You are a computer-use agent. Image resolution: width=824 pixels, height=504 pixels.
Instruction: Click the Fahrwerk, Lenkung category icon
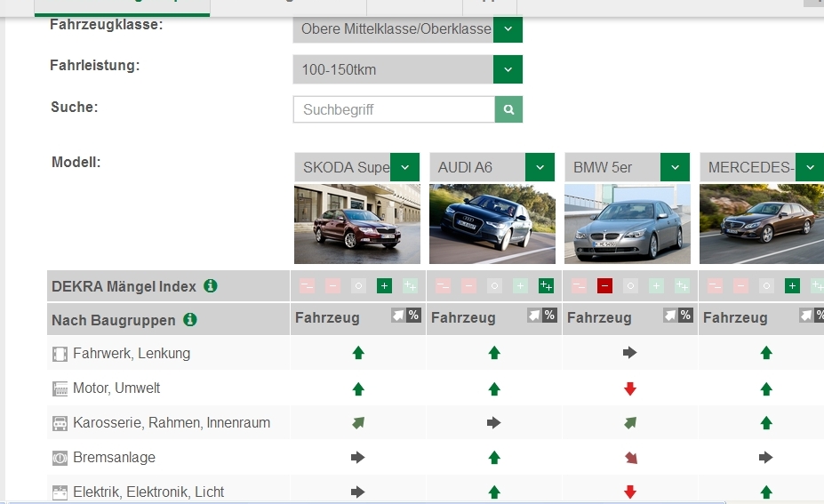(x=60, y=354)
